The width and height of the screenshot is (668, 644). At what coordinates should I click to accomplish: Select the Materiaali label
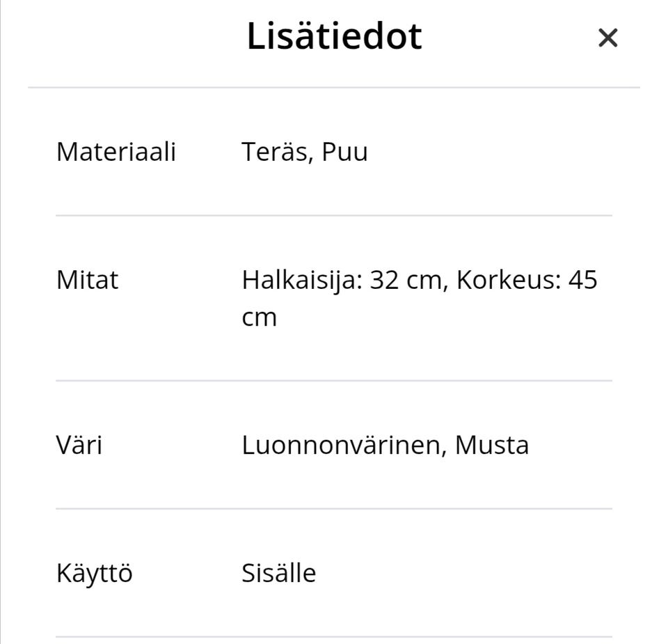116,152
